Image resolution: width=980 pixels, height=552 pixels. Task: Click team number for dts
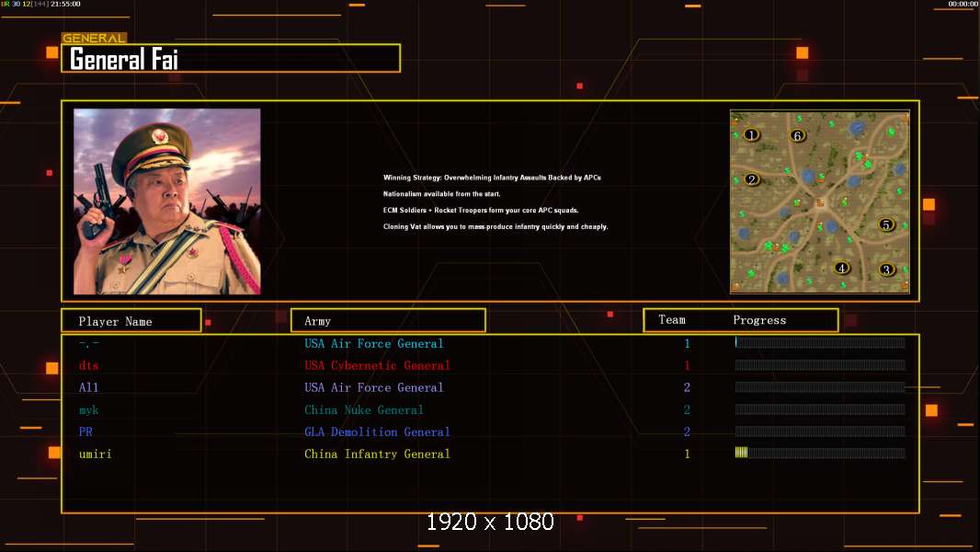point(687,366)
